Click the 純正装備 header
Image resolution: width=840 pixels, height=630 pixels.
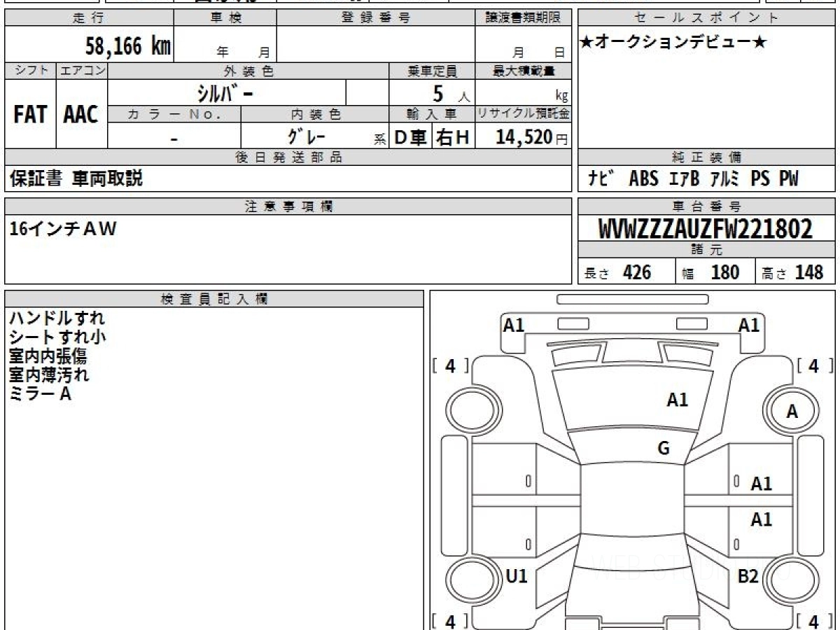(x=707, y=157)
